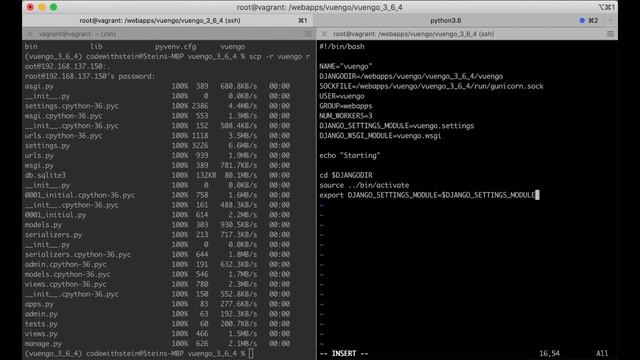
Task: Close the right root@vagrant ssh pane
Action: tap(324, 34)
